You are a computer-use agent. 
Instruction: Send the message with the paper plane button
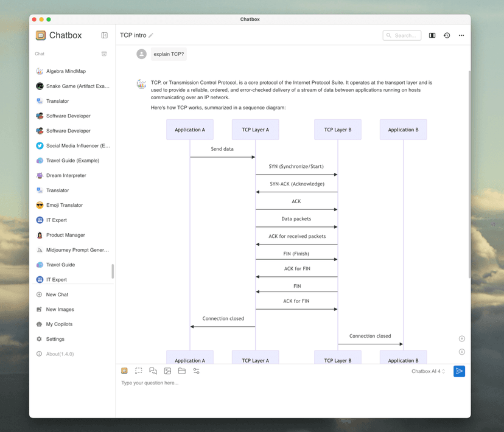point(460,371)
